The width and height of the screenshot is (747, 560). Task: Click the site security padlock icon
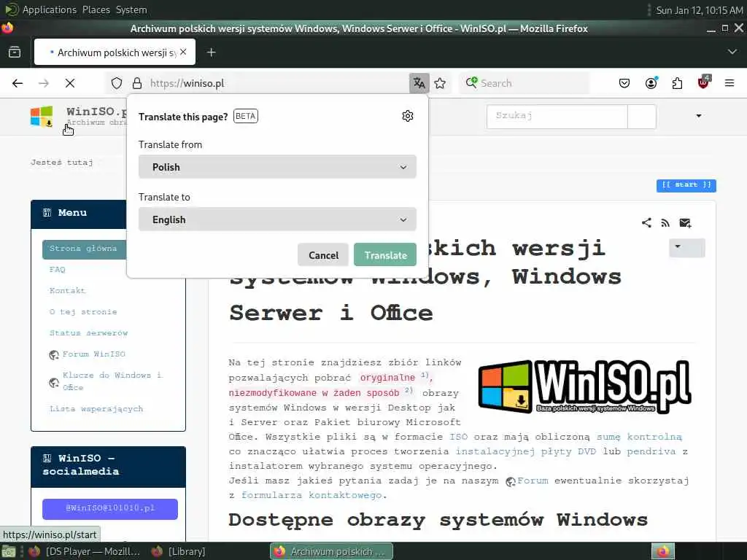point(137,83)
